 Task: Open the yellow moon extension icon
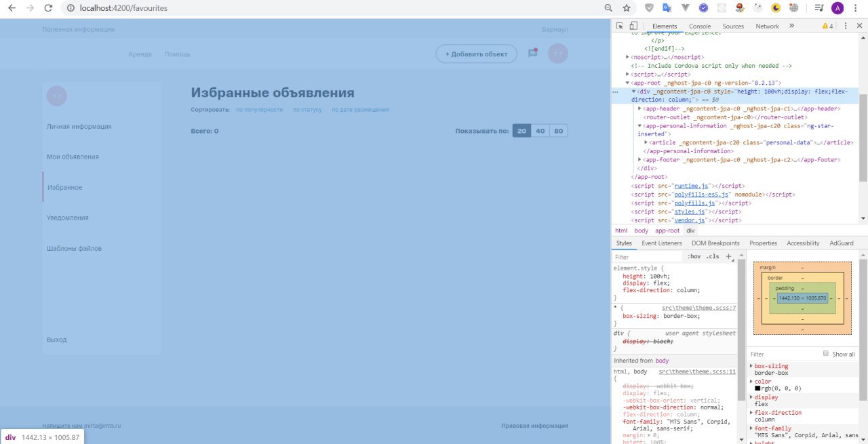(776, 8)
